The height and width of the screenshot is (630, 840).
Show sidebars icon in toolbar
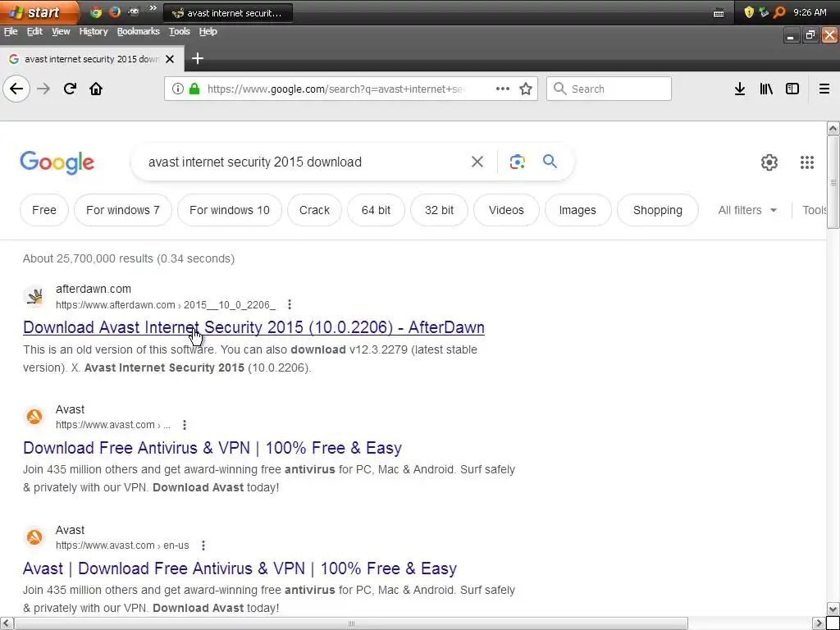(x=792, y=89)
